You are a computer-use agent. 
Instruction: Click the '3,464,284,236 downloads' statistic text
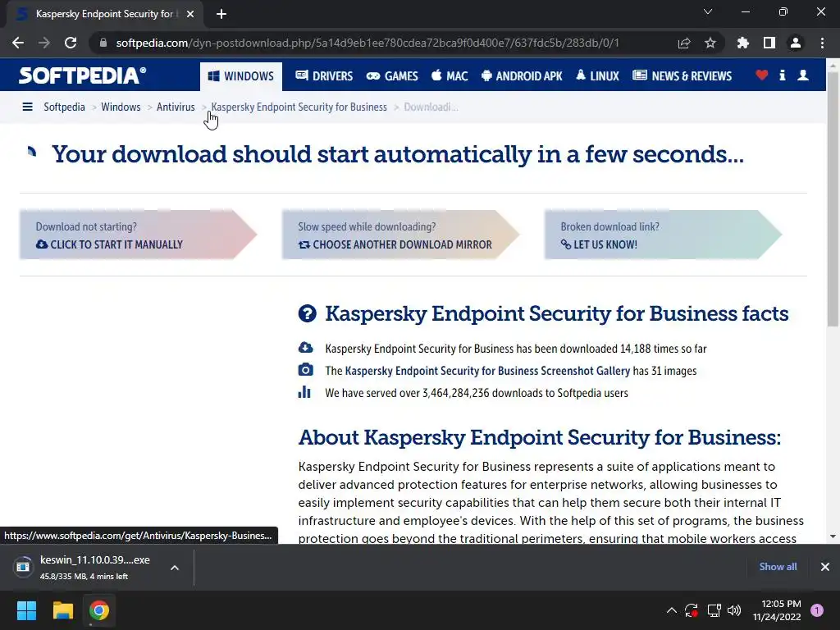point(482,393)
